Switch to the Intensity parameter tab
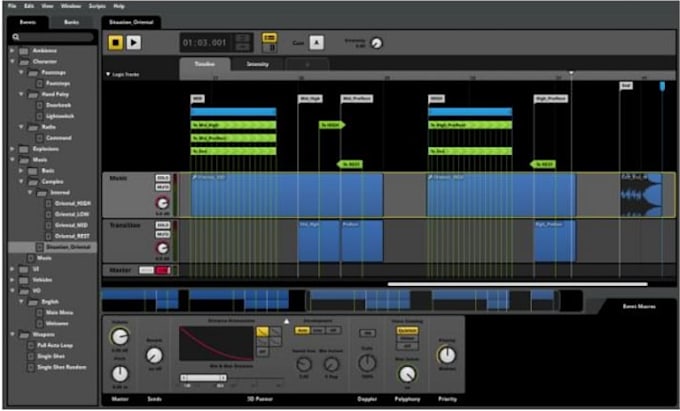This screenshot has height=411, width=680. pos(258,64)
